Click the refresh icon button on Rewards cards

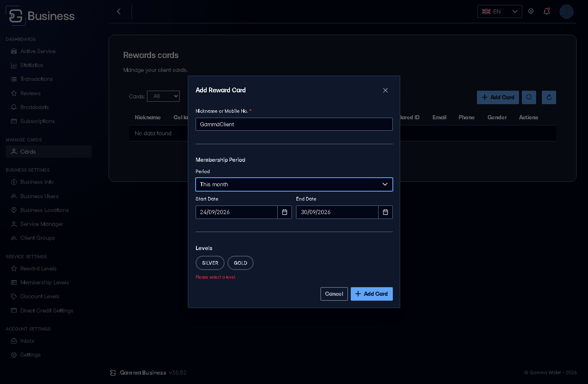[549, 97]
